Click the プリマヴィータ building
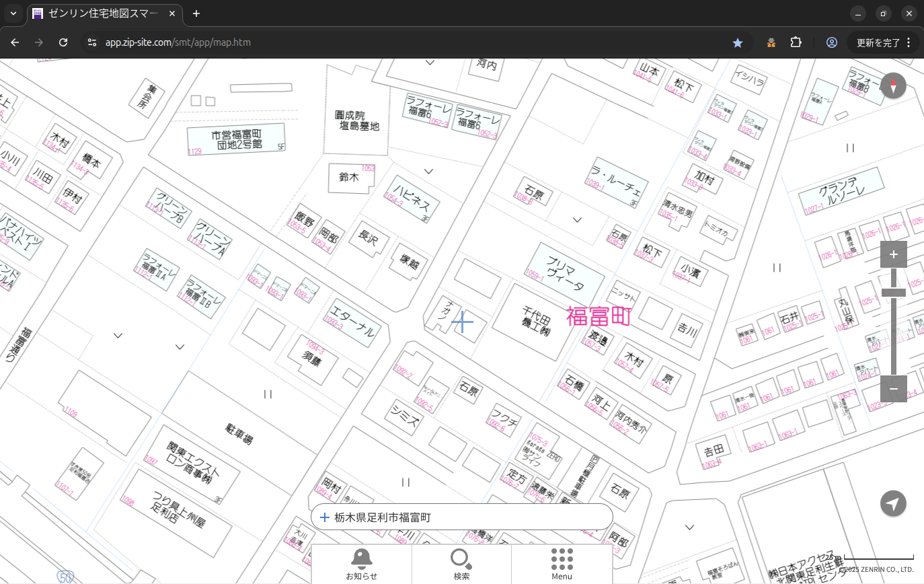 coord(565,274)
